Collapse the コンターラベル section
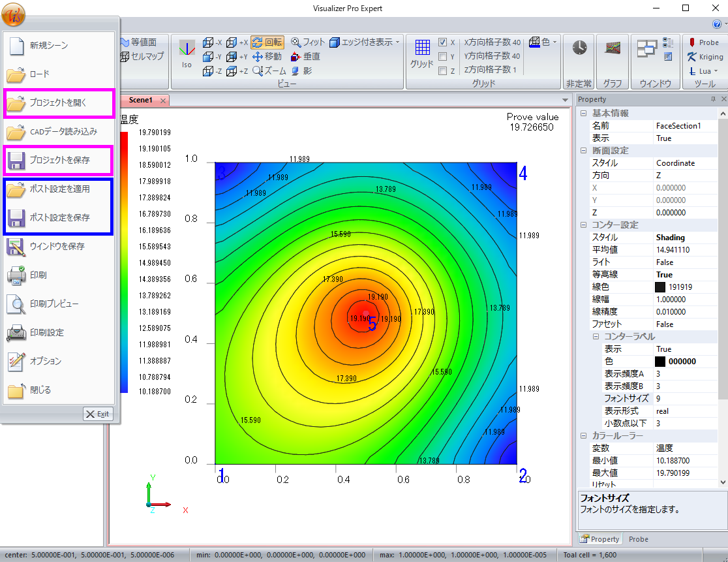This screenshot has width=728, height=562. tap(596, 337)
